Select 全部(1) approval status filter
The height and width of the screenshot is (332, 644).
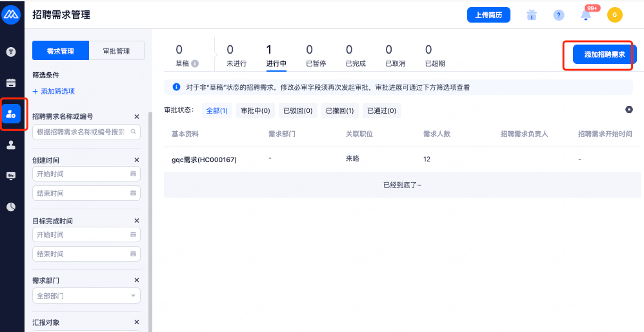(217, 111)
